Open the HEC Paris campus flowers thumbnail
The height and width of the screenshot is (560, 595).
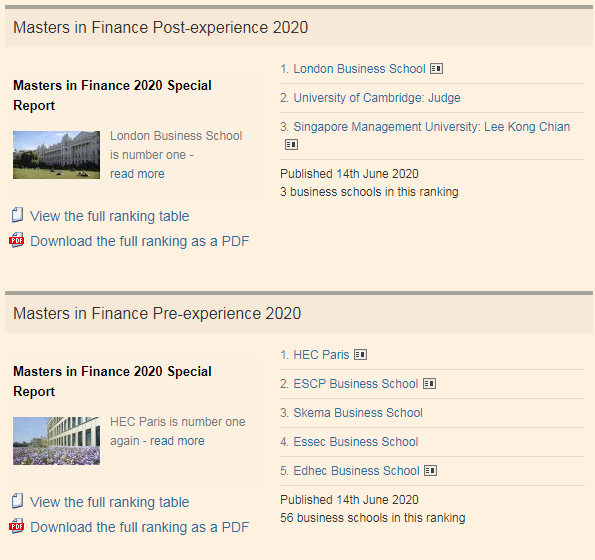[x=57, y=441]
